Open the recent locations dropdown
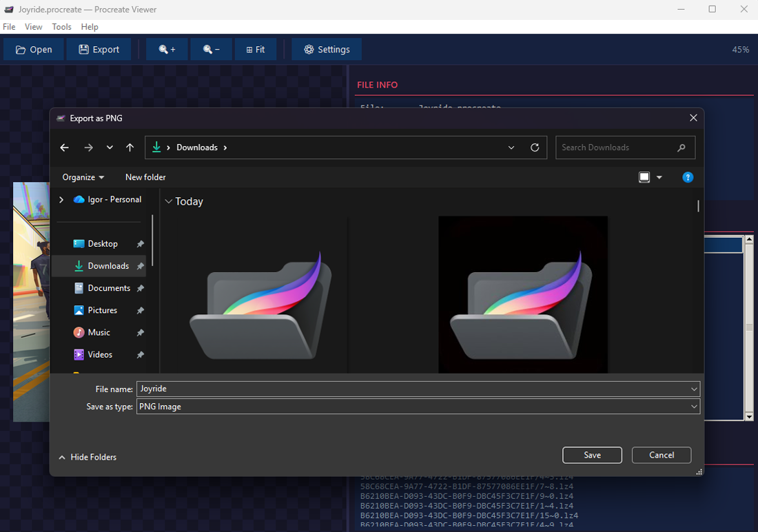 (110, 147)
